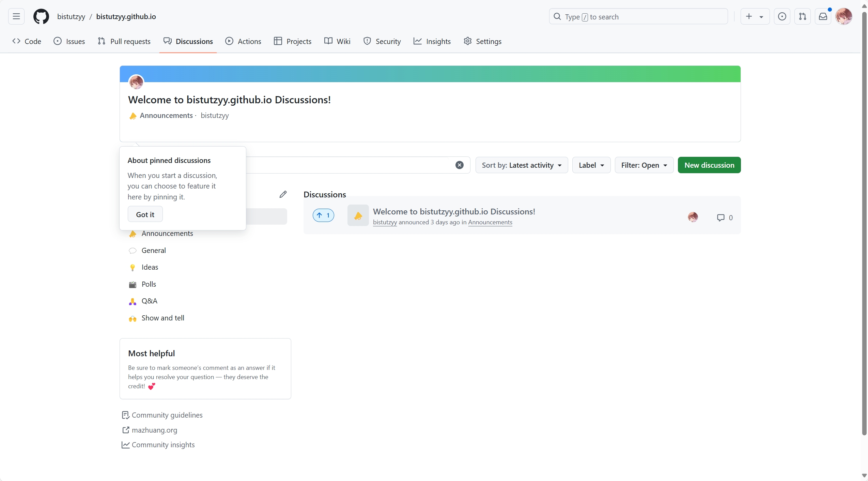The width and height of the screenshot is (868, 481).
Task: Click the avatar on the pinned discussion card
Action: point(136,82)
